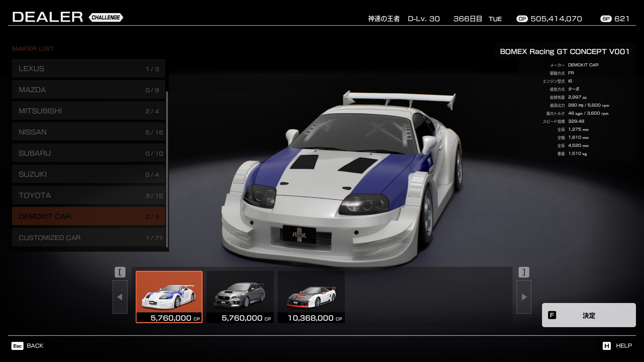Open HELP at bottom right
Screen dimensions: 644x362
point(624,346)
